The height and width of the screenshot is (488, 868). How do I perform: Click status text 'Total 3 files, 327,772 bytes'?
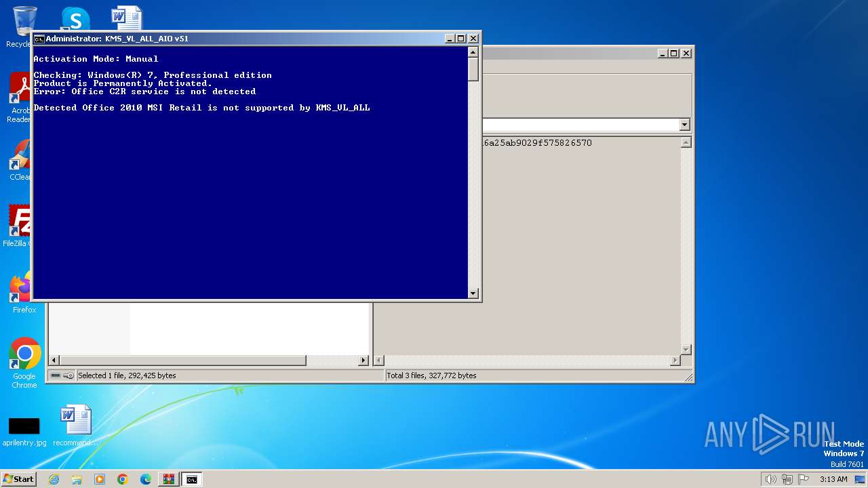click(x=431, y=375)
